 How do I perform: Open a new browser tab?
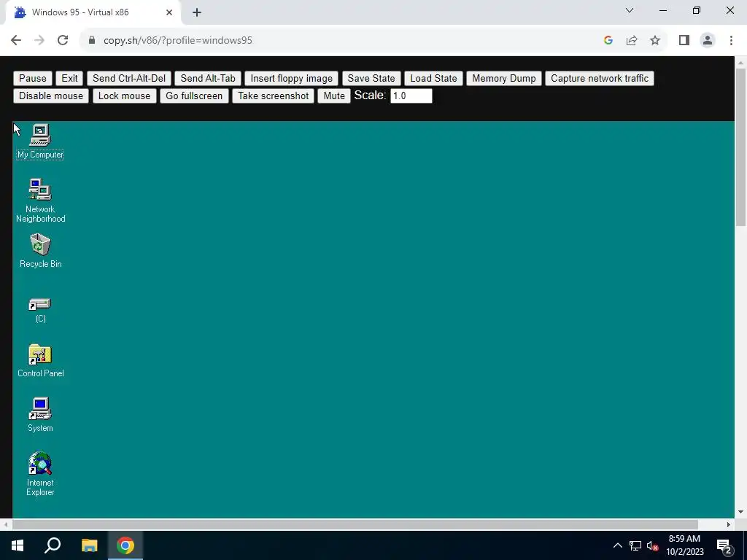197,12
